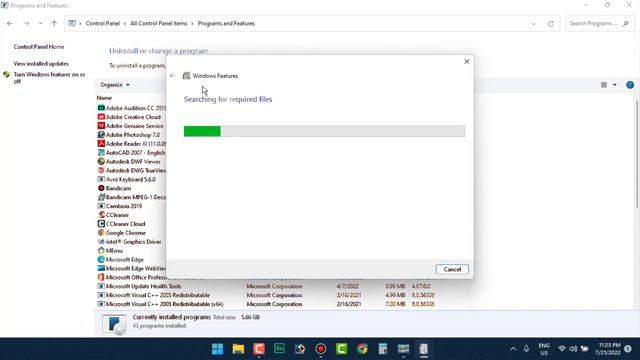The image size is (640, 360).
Task: Click Control Panel breadcrumb
Action: 102,24
